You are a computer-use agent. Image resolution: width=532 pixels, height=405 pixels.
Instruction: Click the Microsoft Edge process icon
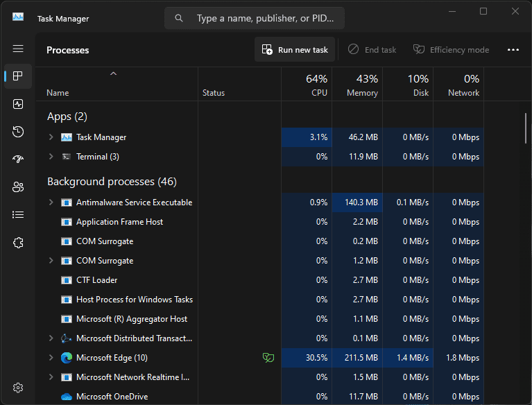click(x=66, y=358)
